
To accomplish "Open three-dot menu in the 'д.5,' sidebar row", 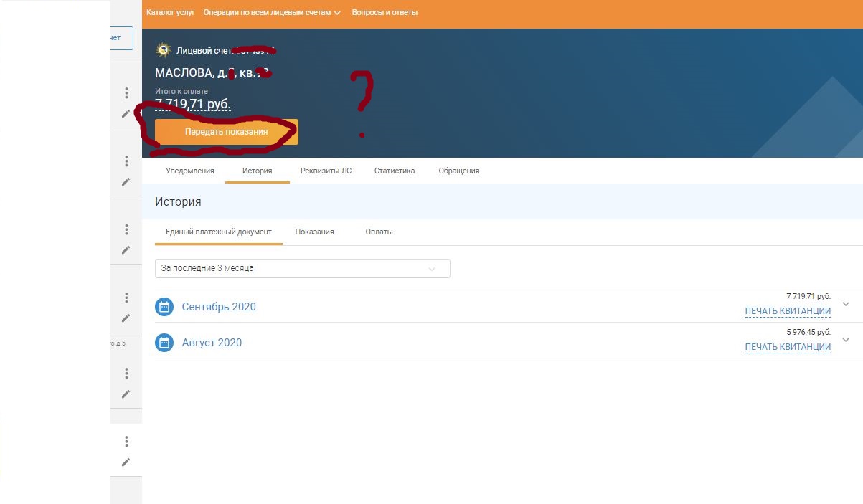I will click(x=126, y=374).
